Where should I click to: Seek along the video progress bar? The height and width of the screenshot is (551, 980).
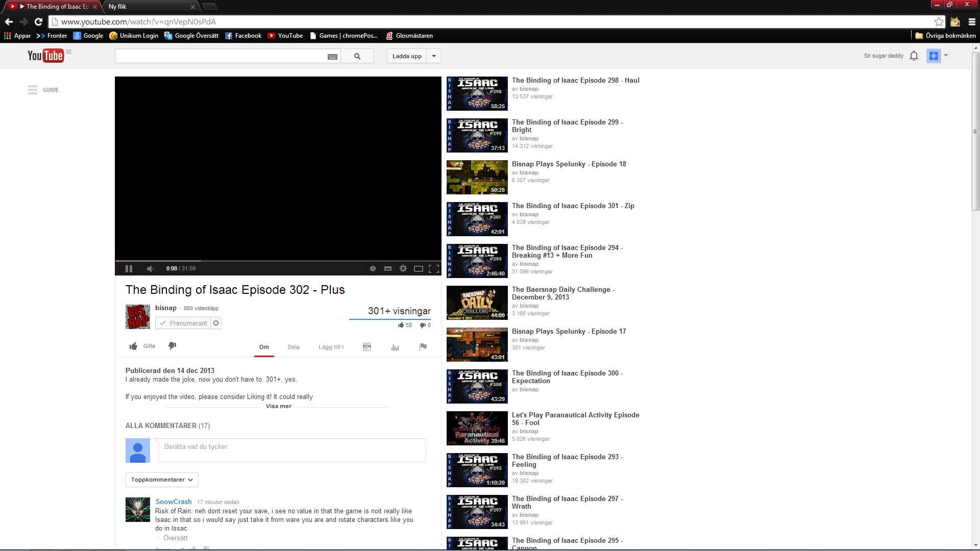pos(278,261)
